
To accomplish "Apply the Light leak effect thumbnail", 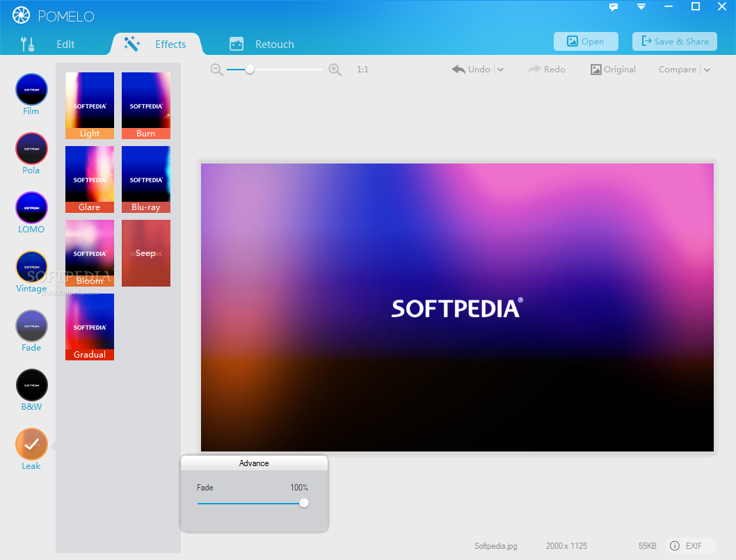I will (90, 105).
